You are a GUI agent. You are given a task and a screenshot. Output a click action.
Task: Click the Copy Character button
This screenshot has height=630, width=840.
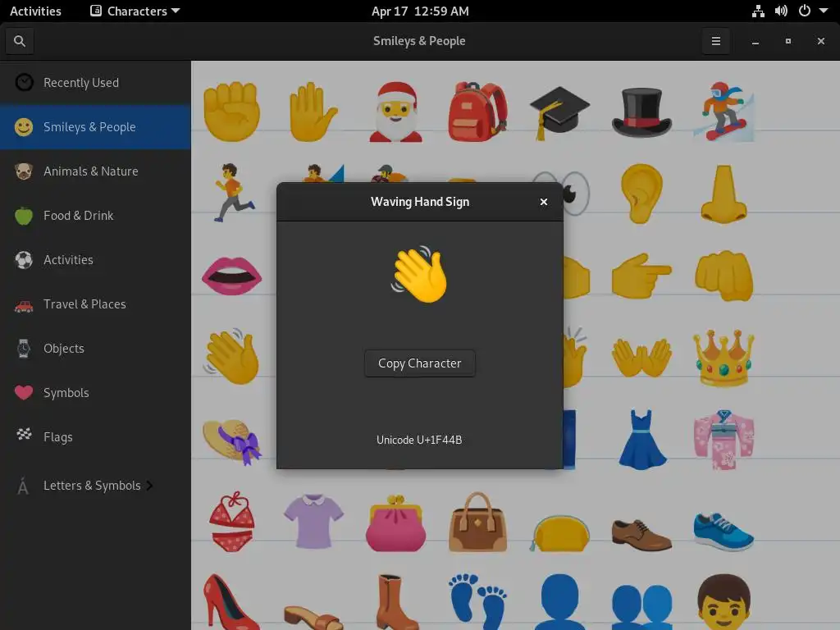tap(419, 363)
